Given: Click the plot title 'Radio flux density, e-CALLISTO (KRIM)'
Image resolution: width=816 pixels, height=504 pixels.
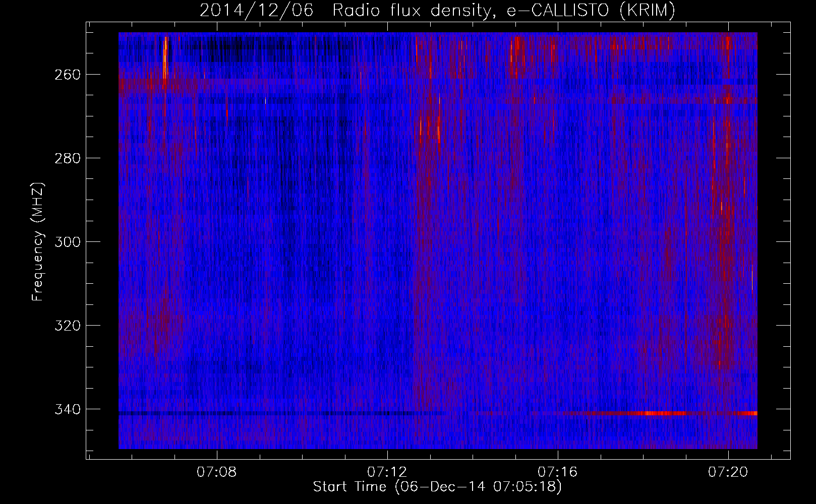Looking at the screenshot, I should click(x=504, y=11).
